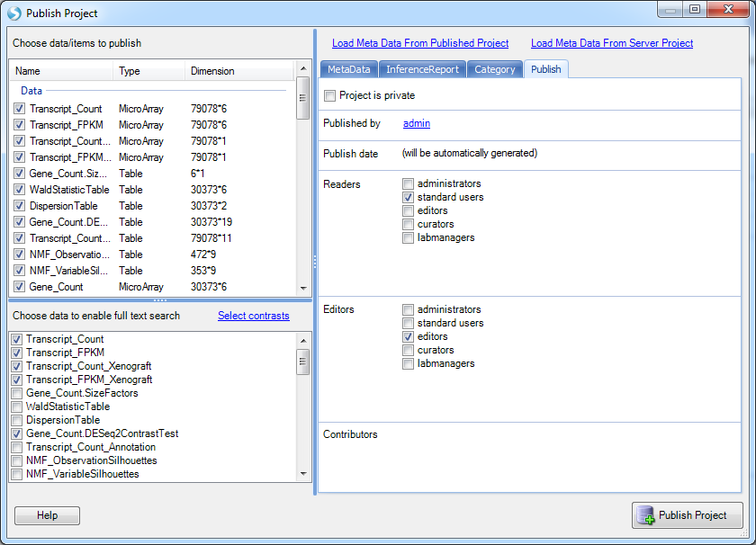This screenshot has height=545, width=756.
Task: Enable full text search for NMF_VariableSilhouettes
Action: coord(16,474)
